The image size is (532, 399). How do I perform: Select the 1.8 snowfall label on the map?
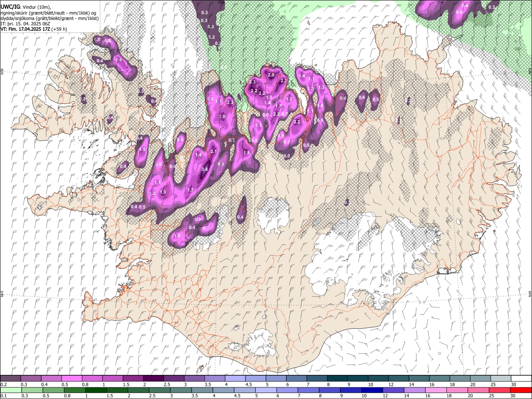[x=246, y=153]
